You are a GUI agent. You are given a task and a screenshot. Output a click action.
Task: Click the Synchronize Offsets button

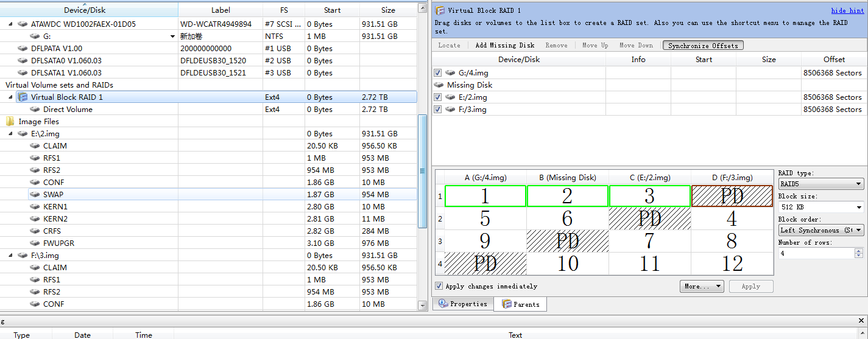pos(703,46)
